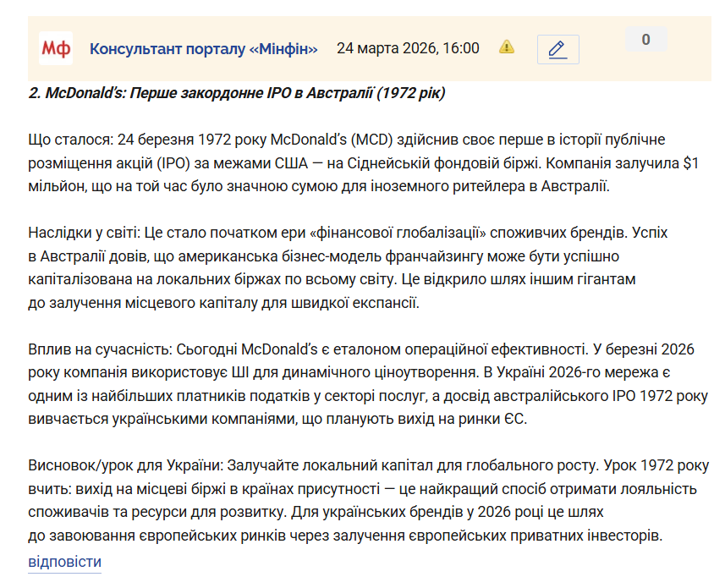
Task: Click the heading about McDonald's first IPO in Australia
Action: [x=237, y=93]
